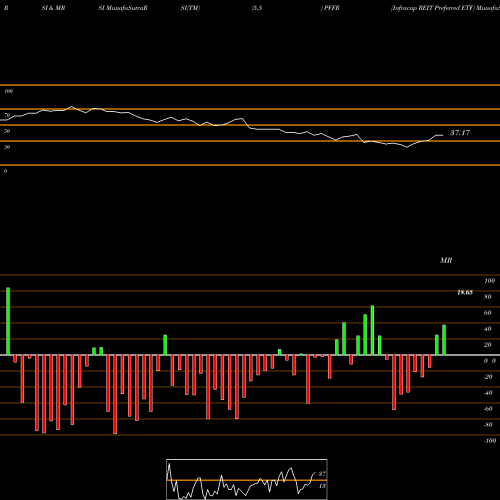The height and width of the screenshot is (500, 500).
Task: Click the MR axis label -60
Action: point(488,409)
